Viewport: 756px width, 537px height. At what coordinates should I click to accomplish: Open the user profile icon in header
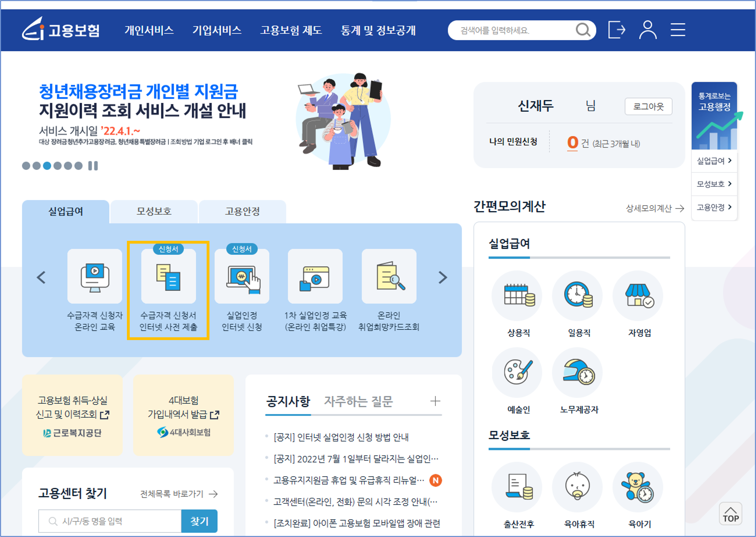pyautogui.click(x=648, y=30)
